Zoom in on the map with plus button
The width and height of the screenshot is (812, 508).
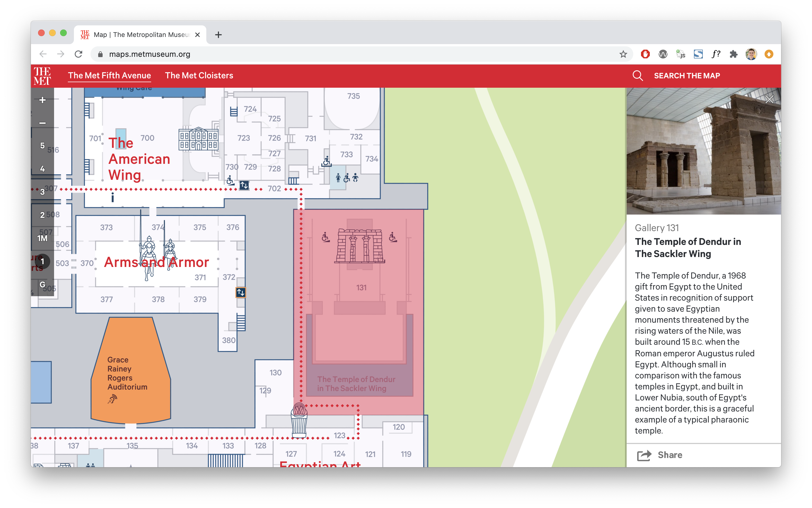(x=42, y=100)
